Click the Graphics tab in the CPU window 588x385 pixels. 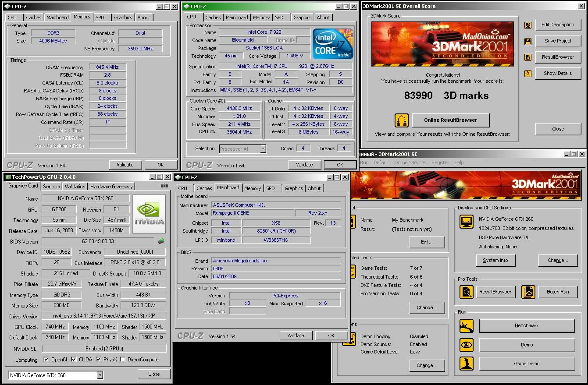(x=303, y=18)
